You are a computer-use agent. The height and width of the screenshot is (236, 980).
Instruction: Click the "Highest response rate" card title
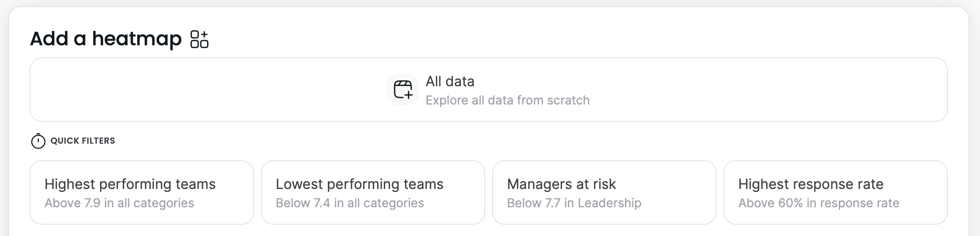pyautogui.click(x=811, y=184)
